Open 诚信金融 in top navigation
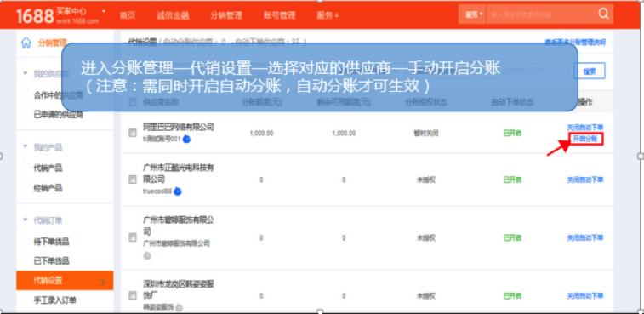 pyautogui.click(x=173, y=15)
